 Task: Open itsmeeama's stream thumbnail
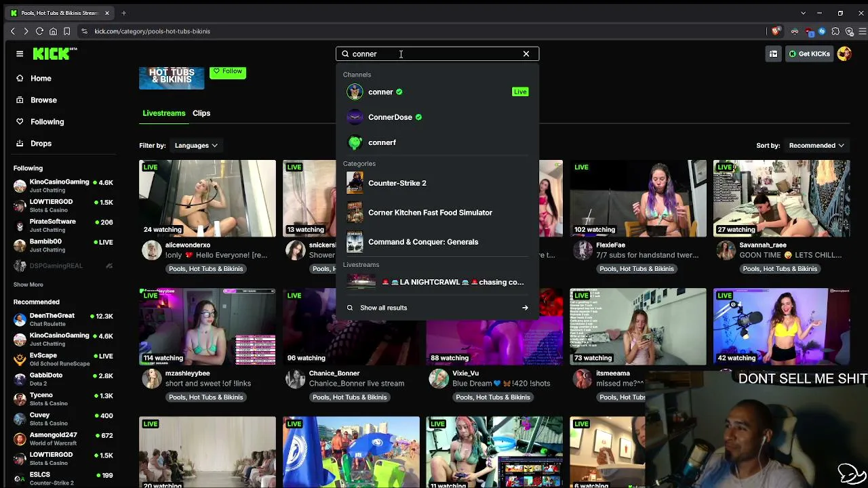(638, 327)
